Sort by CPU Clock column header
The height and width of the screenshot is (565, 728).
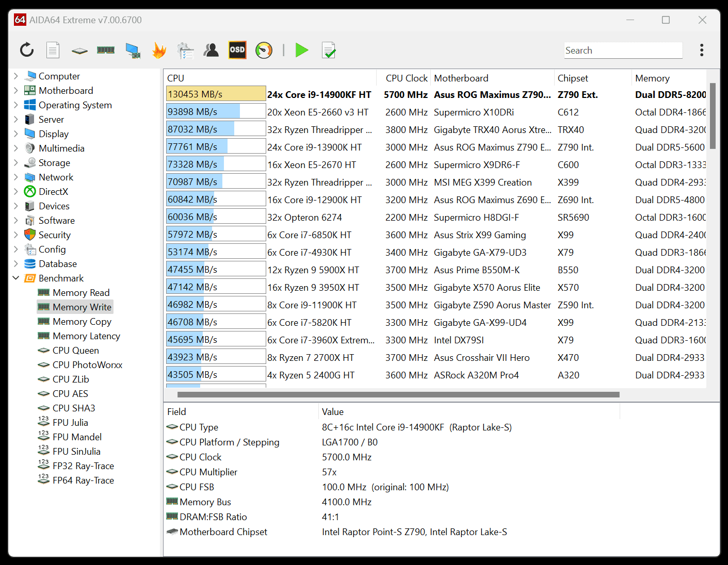(x=404, y=78)
